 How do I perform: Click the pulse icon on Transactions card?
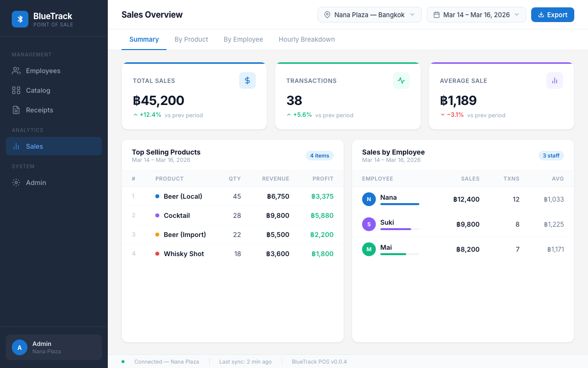401,80
